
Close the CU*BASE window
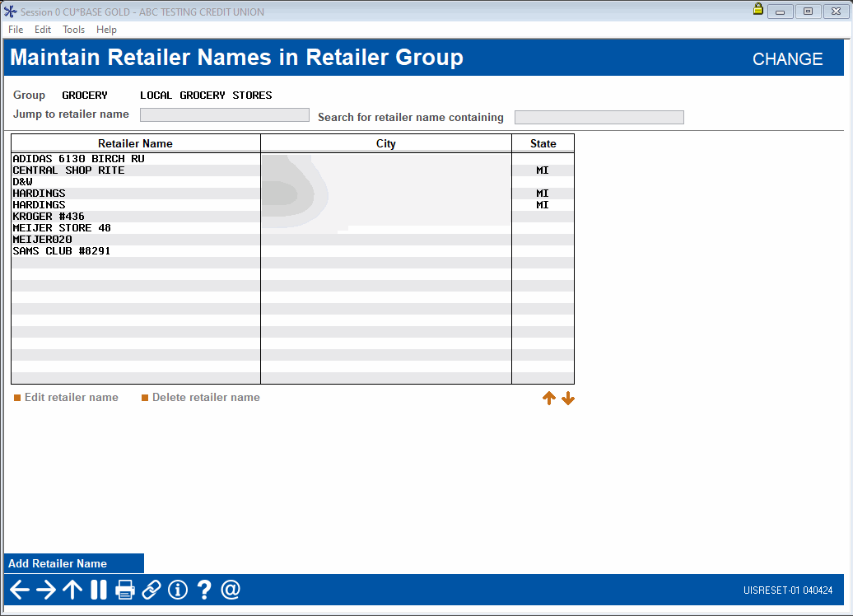tap(837, 12)
